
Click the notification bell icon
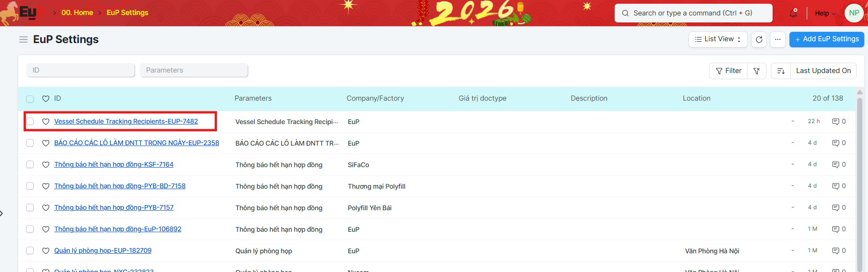coord(793,13)
